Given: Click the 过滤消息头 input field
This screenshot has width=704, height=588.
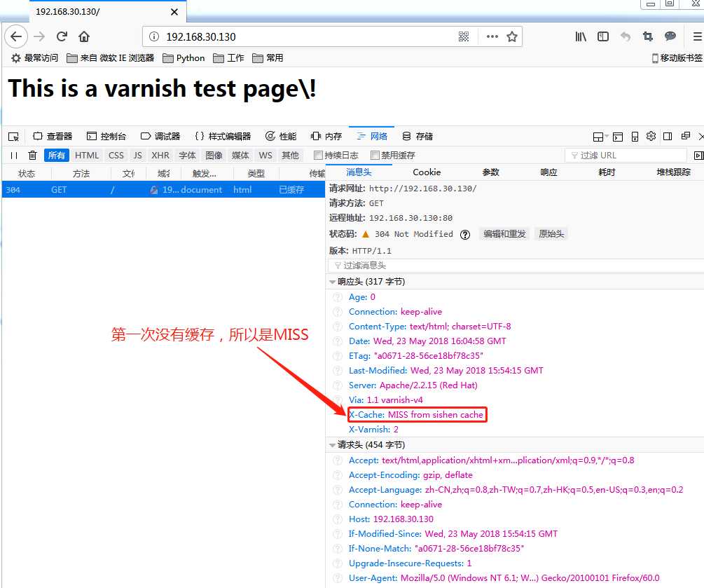Looking at the screenshot, I should (516, 266).
